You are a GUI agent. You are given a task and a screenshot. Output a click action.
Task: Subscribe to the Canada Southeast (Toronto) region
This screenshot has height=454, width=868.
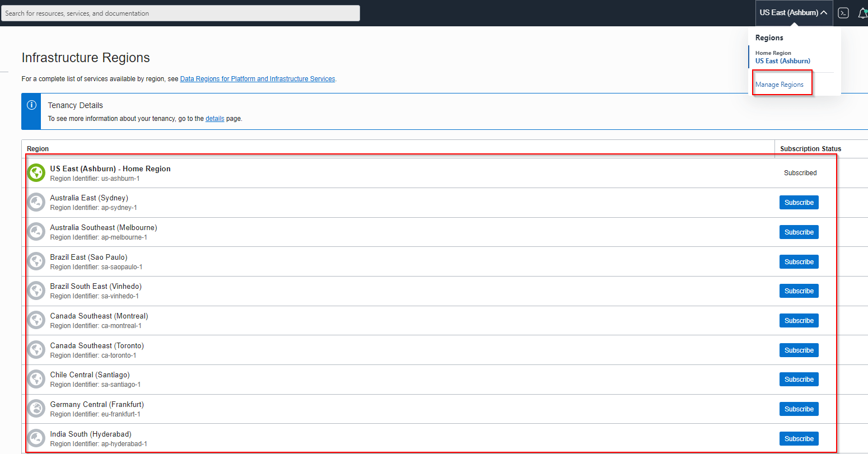click(x=799, y=350)
